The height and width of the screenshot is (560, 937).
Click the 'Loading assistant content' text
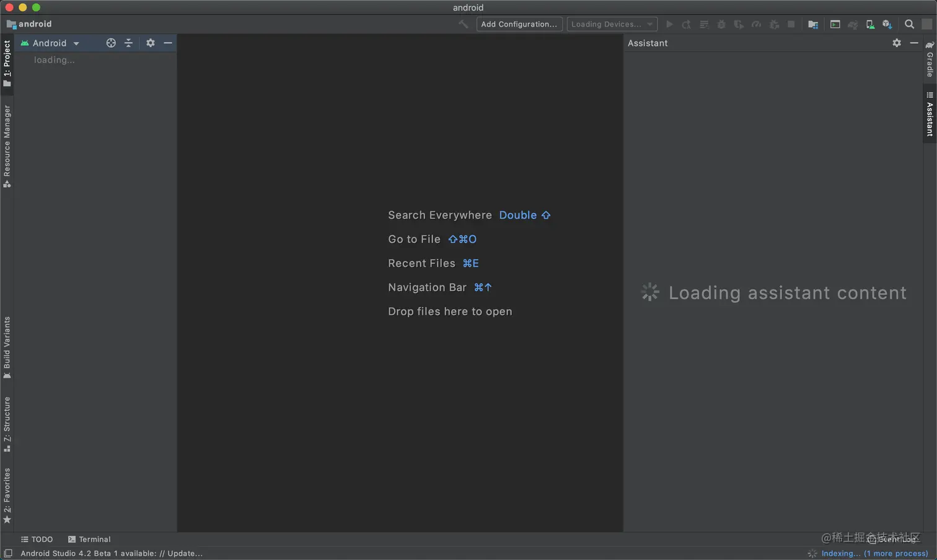tap(787, 292)
